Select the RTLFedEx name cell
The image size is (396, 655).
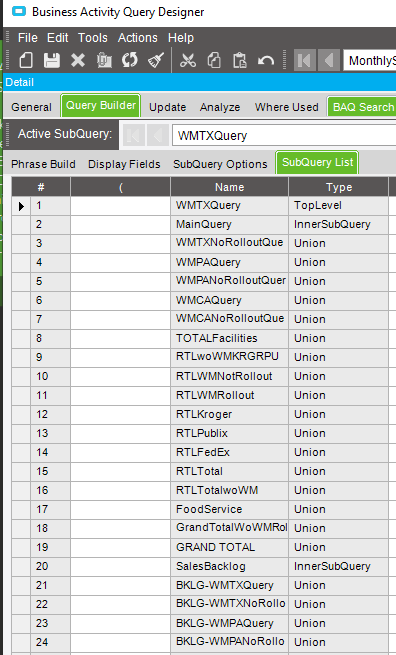pos(229,453)
